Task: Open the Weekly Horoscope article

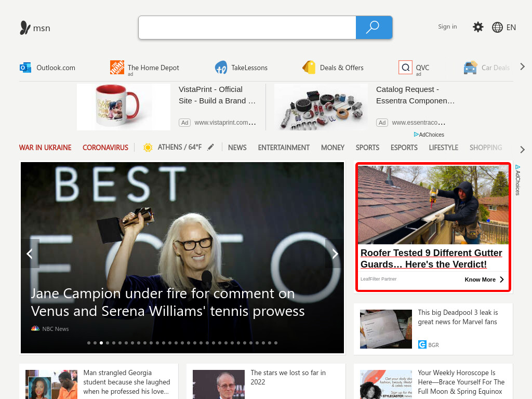Action: tap(461, 382)
